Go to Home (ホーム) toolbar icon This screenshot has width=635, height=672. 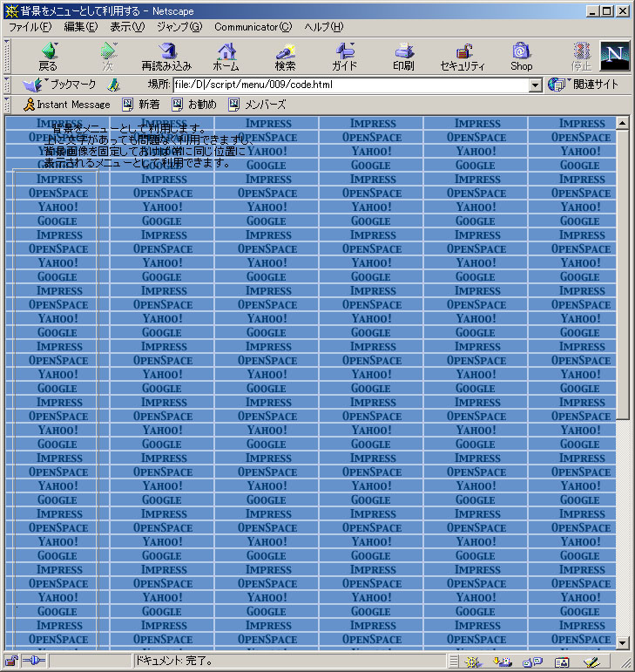(x=226, y=56)
